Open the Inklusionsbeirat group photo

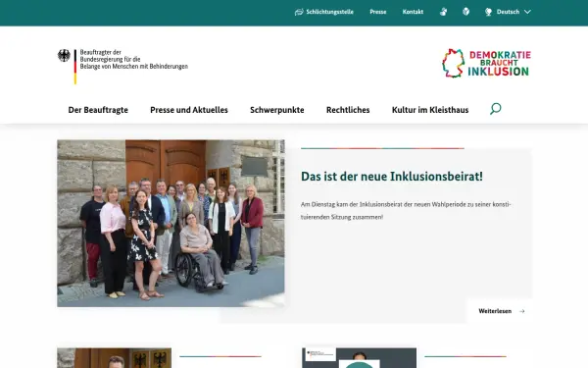171,224
